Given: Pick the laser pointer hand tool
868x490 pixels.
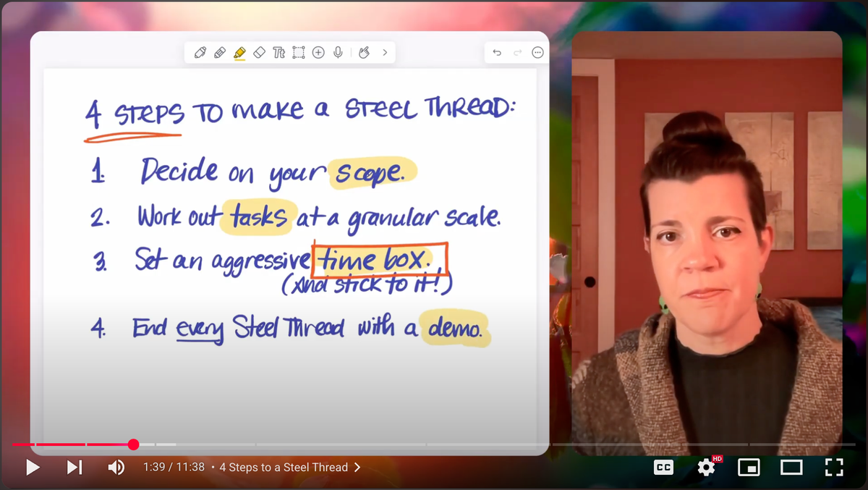Looking at the screenshot, I should [364, 52].
